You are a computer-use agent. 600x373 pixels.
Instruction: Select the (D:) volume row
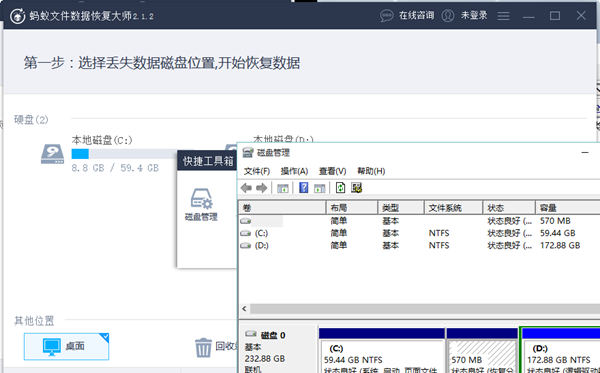419,245
